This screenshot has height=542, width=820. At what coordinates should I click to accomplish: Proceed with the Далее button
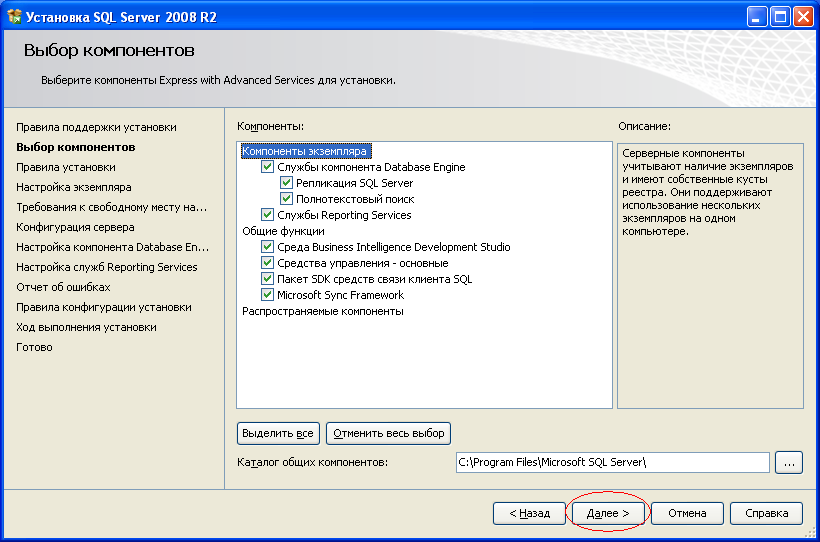[608, 513]
